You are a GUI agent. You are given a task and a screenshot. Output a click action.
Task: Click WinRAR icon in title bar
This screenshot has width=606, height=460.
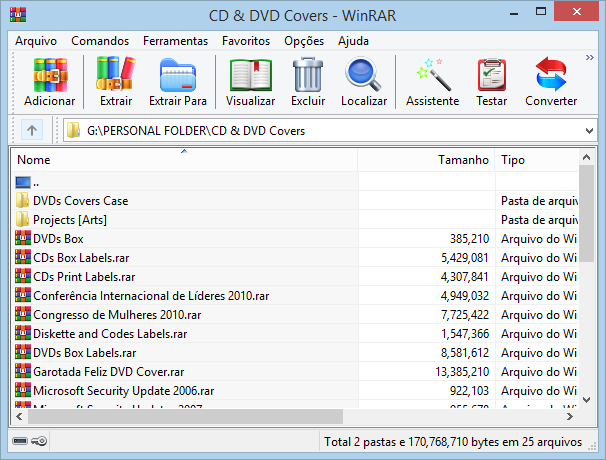[18, 15]
